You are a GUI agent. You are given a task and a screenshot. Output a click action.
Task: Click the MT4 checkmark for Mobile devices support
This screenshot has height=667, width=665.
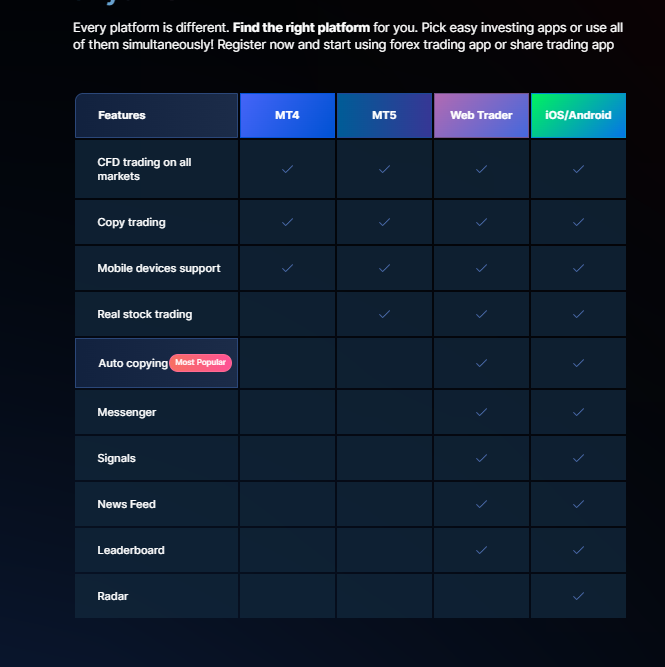(287, 268)
